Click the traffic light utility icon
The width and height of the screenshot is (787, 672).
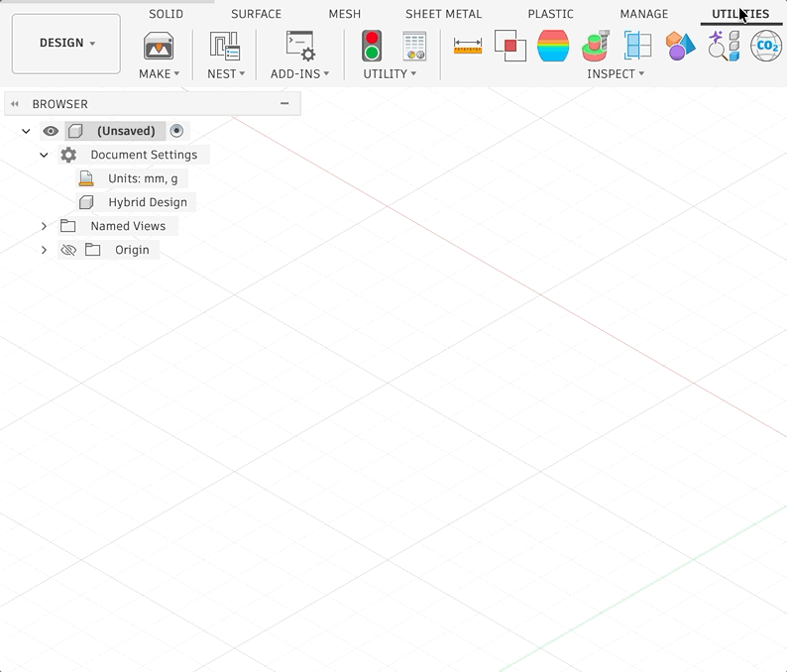[372, 47]
